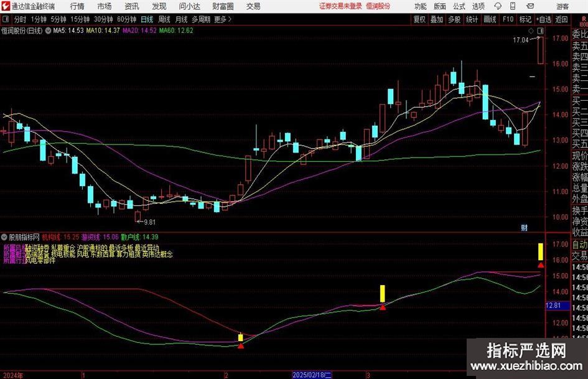Toggle the side panel icon beside the diamond
Screen dimensions: 588x379
(540, 30)
